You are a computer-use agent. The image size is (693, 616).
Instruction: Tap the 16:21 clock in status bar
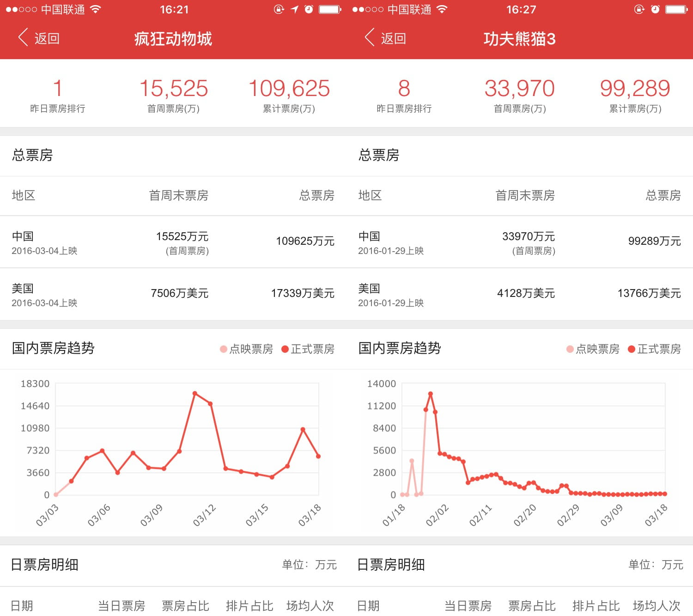[x=174, y=10]
